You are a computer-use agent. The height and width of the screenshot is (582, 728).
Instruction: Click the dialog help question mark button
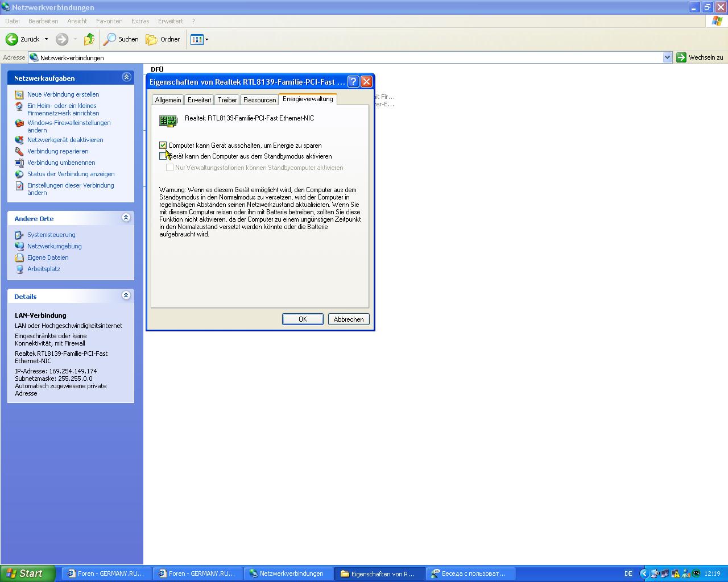[x=353, y=82]
